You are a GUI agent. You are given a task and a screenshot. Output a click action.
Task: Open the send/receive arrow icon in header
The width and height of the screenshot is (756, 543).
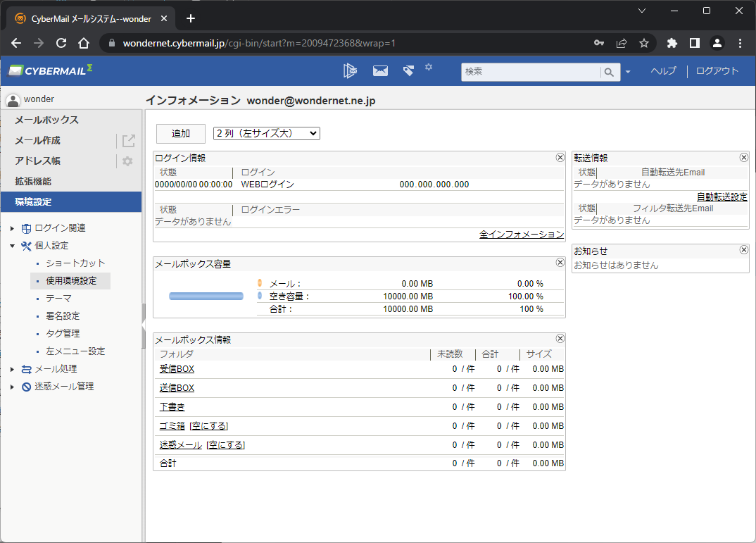350,71
